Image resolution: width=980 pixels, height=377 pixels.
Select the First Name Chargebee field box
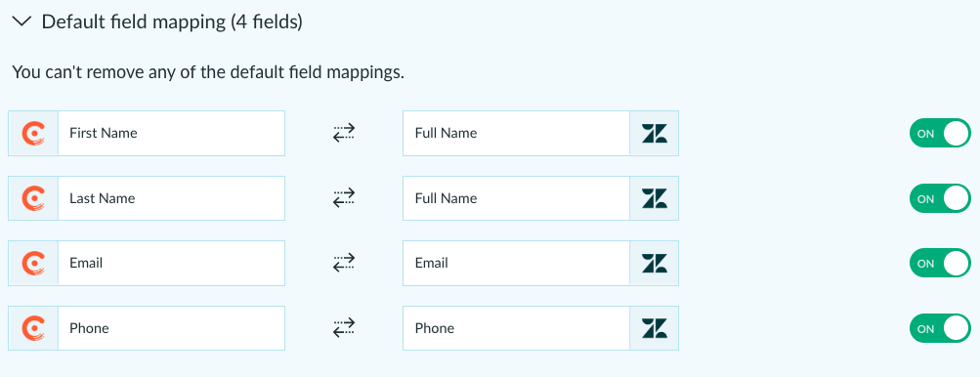click(147, 133)
